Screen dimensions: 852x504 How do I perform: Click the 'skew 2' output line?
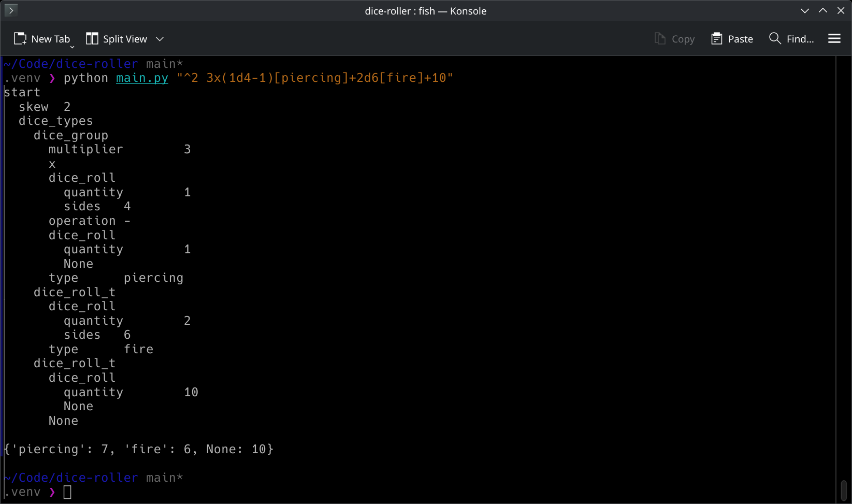point(45,107)
